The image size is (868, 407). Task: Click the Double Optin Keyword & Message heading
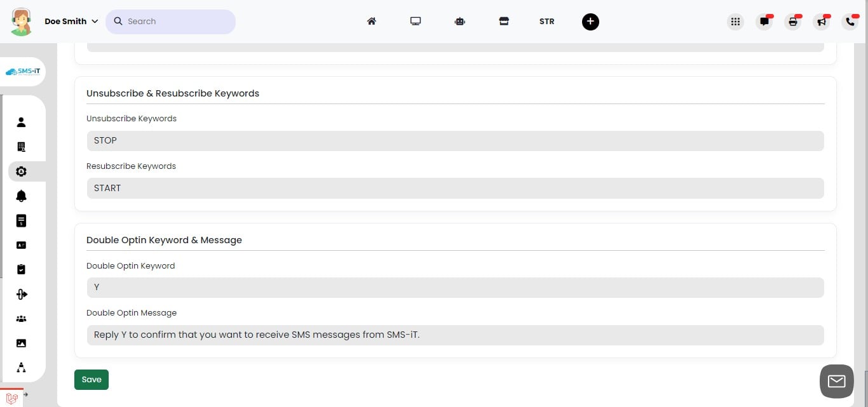(164, 240)
